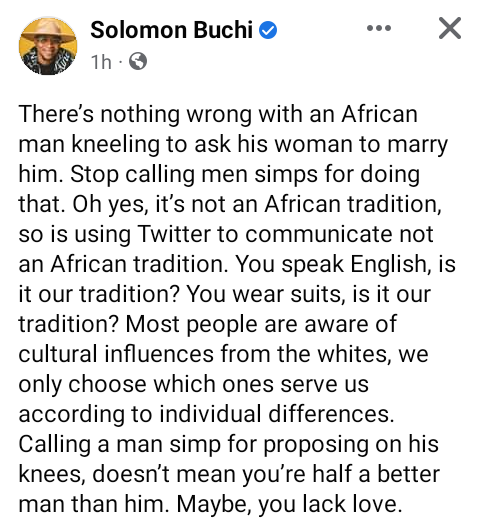Click the word "proposing" in the post
The image size is (480, 532).
[316, 445]
